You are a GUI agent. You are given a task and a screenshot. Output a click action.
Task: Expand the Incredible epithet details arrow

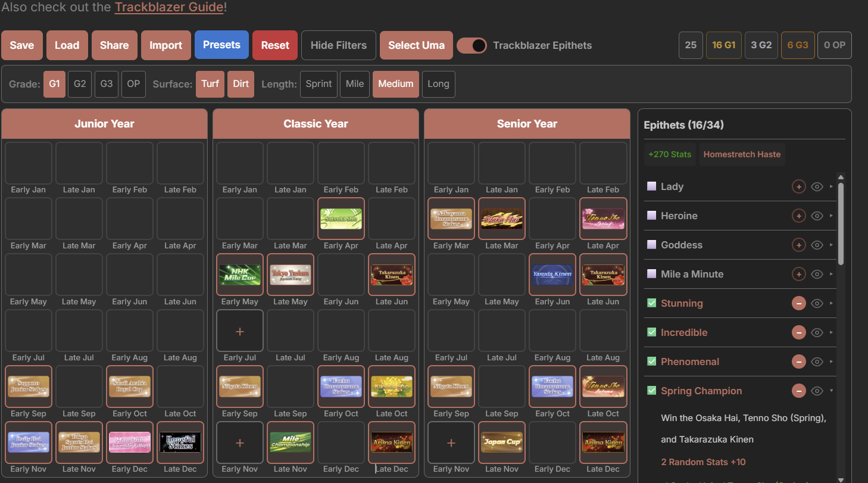(x=831, y=332)
